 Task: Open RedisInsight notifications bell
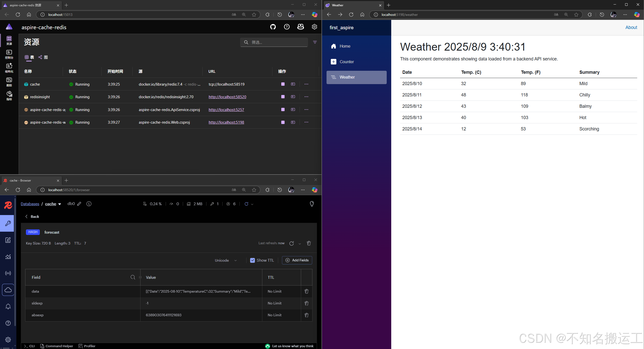pos(8,306)
